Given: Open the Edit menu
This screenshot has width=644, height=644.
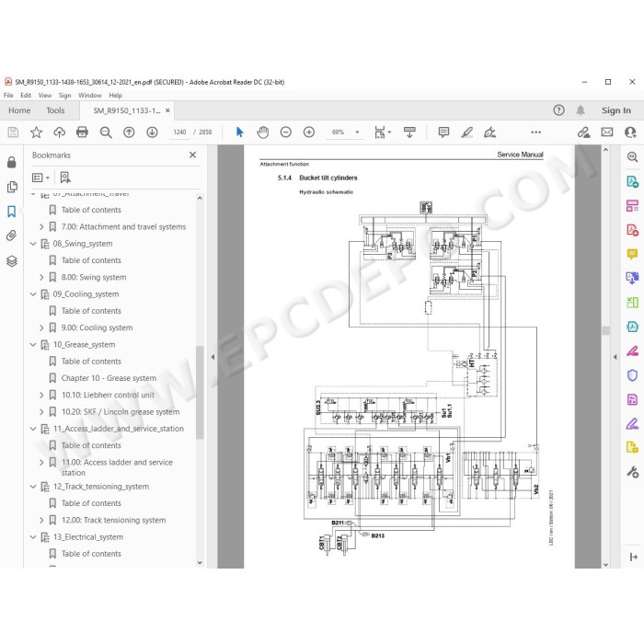Looking at the screenshot, I should pos(26,96).
